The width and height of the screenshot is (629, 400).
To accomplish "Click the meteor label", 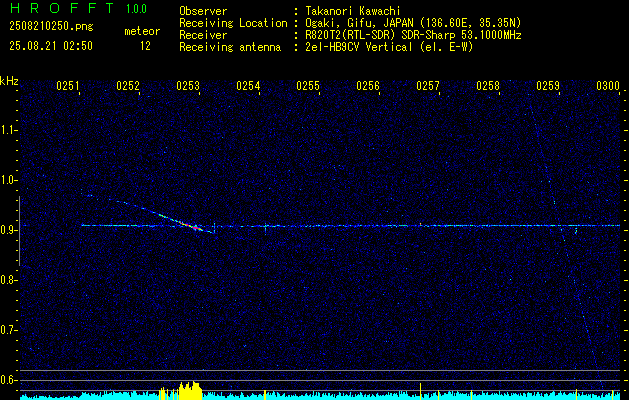I will coord(142,31).
